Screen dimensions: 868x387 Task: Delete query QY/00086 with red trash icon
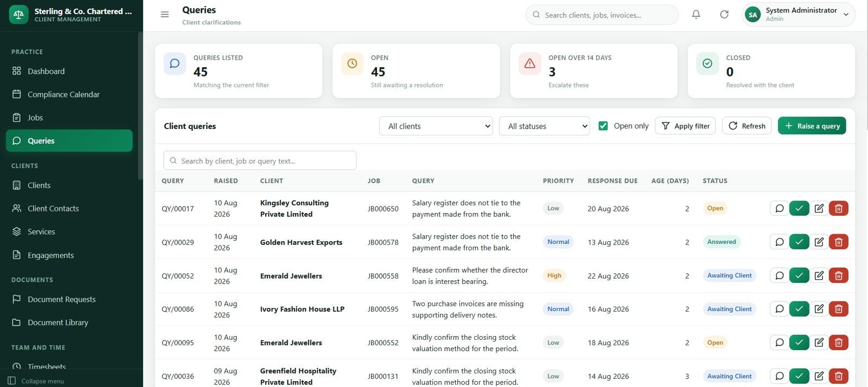839,309
